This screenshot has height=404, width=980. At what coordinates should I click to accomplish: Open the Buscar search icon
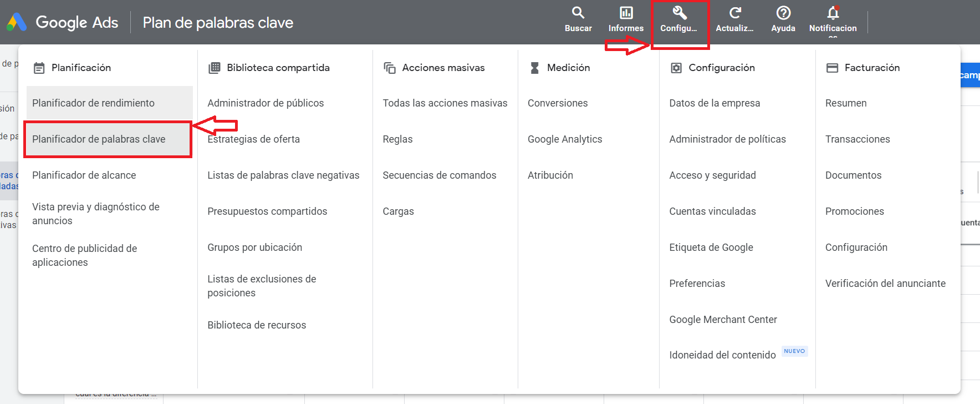coord(578,13)
